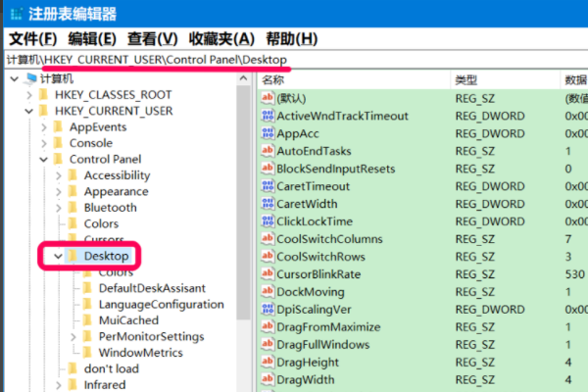Select the LanguageConfiguration key
The height and width of the screenshot is (392, 588).
point(162,304)
